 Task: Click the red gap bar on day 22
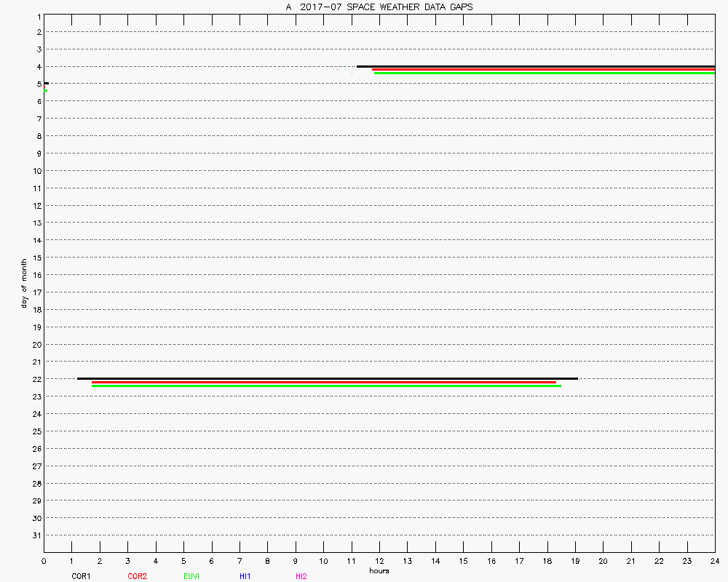click(324, 382)
